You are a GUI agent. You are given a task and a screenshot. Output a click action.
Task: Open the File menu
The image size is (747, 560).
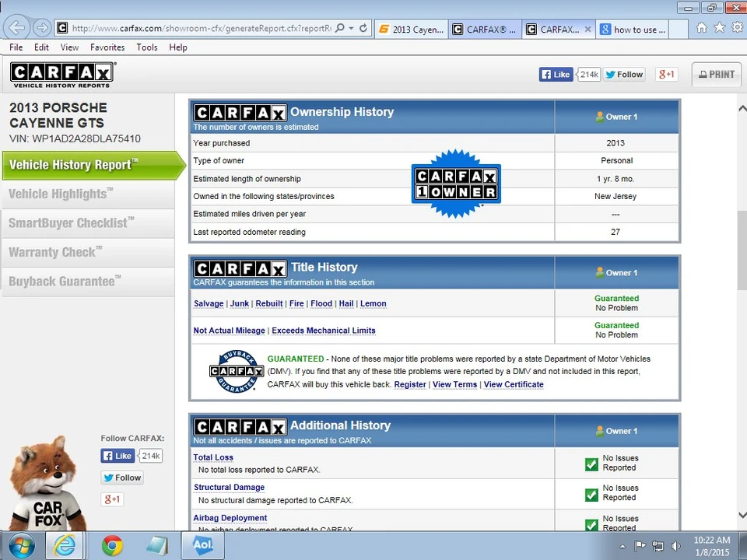pyautogui.click(x=16, y=47)
